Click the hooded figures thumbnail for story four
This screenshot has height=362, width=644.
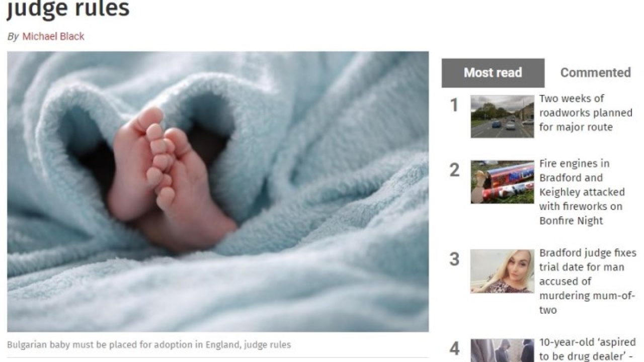[x=502, y=350]
